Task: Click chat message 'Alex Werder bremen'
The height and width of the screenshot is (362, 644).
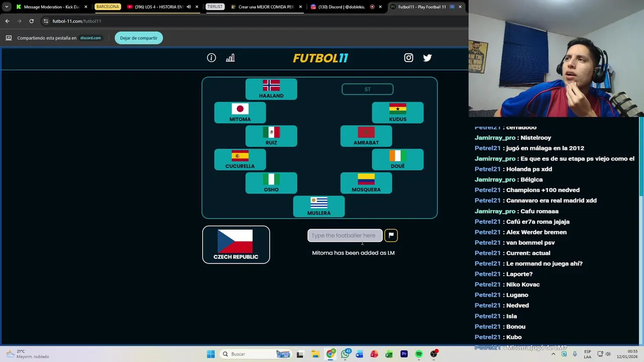Action: [536, 232]
